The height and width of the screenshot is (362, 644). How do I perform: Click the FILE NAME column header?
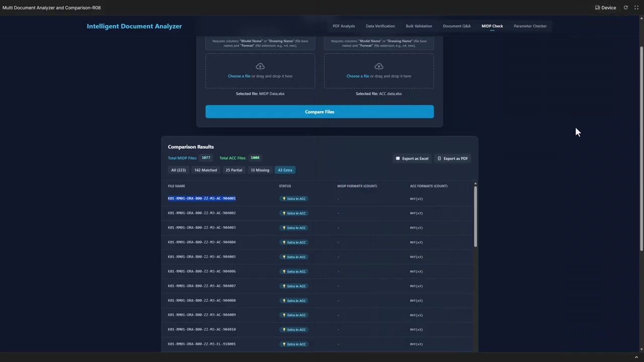[x=177, y=186]
